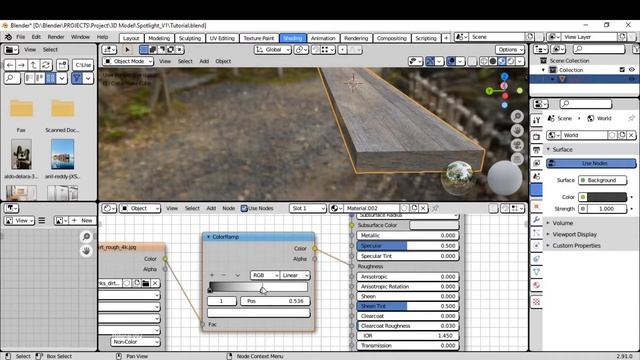The height and width of the screenshot is (360, 640).
Task: Switch to UV Editing workspace tab
Action: tap(222, 38)
